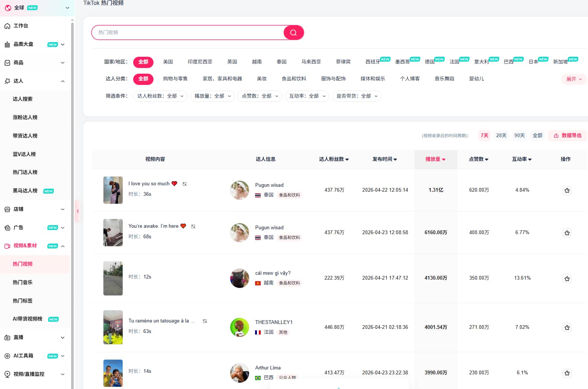Sort table by 发布时间 column
This screenshot has width=588, height=389.
tap(385, 159)
